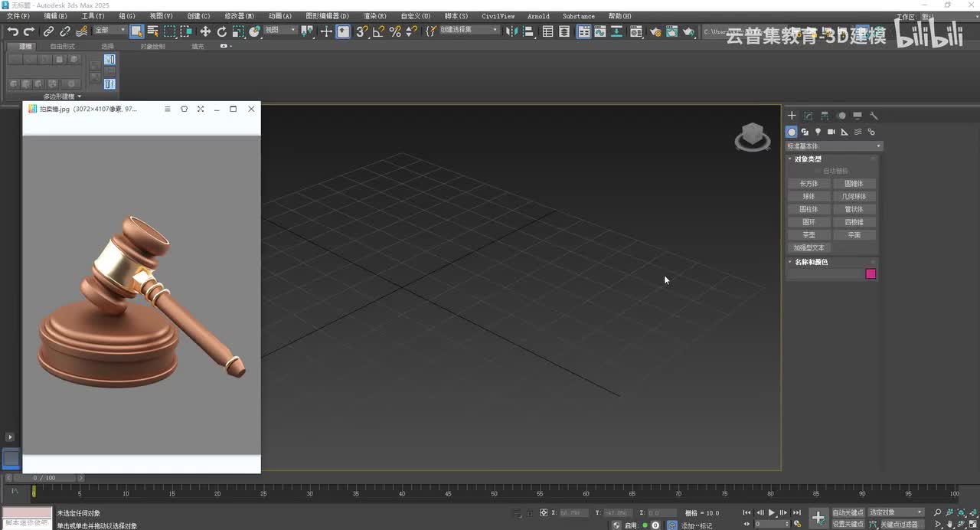This screenshot has width=980, height=530.
Task: Switch to the Modify panel tab
Action: pyautogui.click(x=808, y=116)
